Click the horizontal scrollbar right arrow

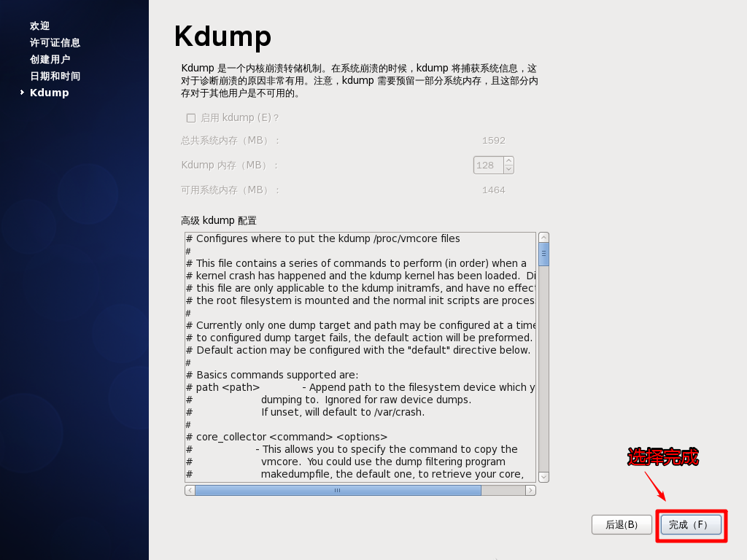click(x=531, y=490)
